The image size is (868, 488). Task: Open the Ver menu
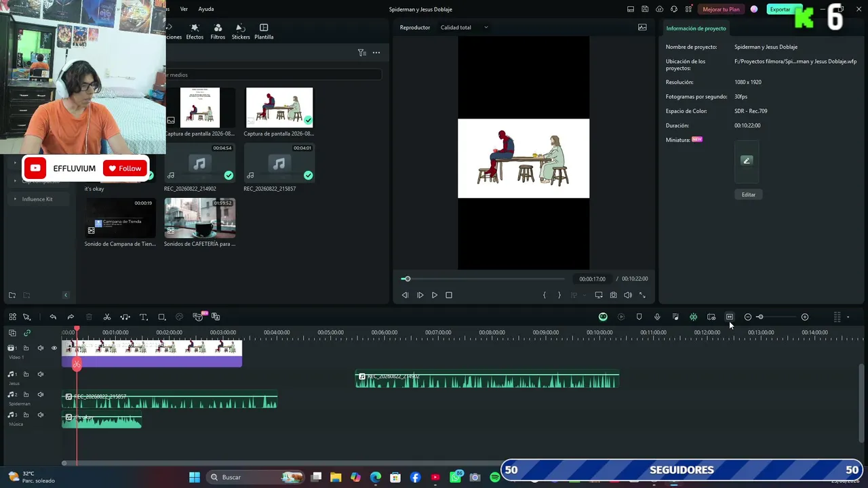pos(184,9)
